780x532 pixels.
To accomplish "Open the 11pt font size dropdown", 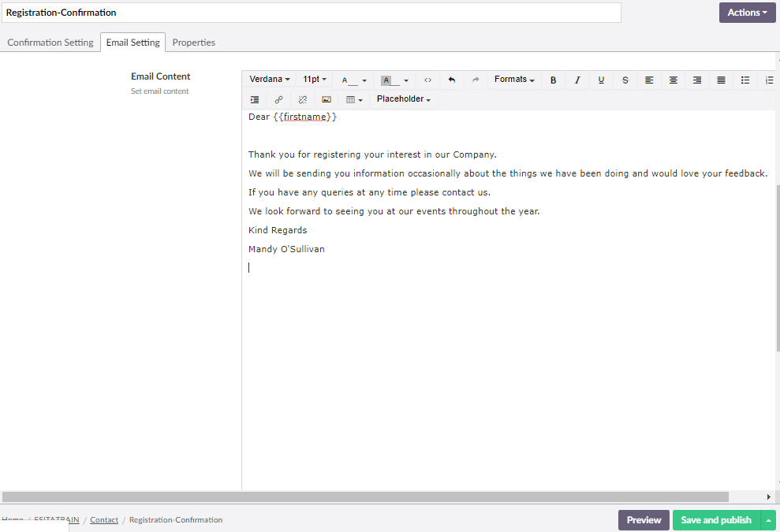I will 315,80.
